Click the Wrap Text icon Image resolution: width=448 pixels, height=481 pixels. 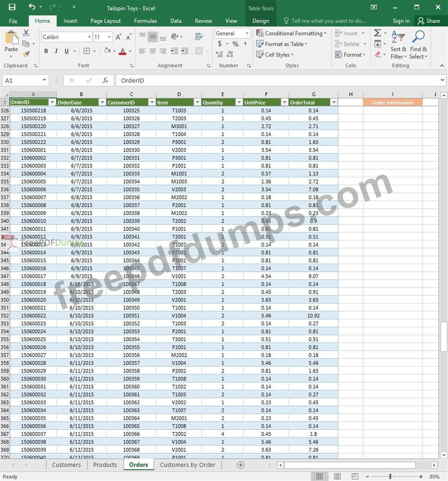tap(199, 37)
